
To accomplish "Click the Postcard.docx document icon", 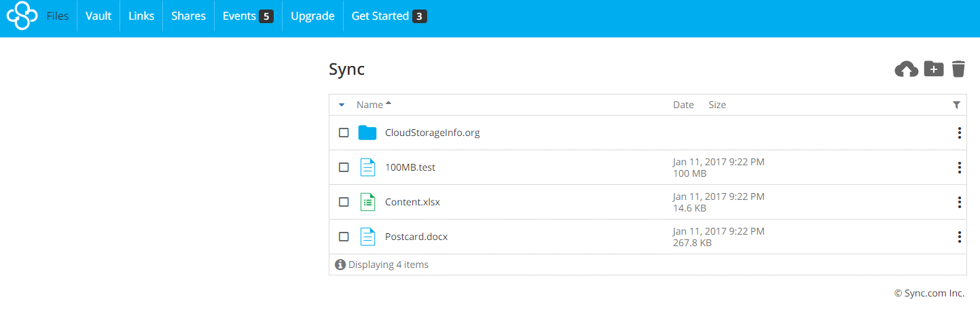I will (x=367, y=237).
